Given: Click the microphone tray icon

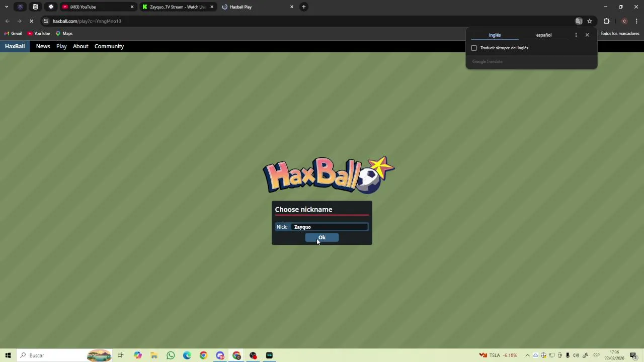Looking at the screenshot, I should (x=568, y=355).
